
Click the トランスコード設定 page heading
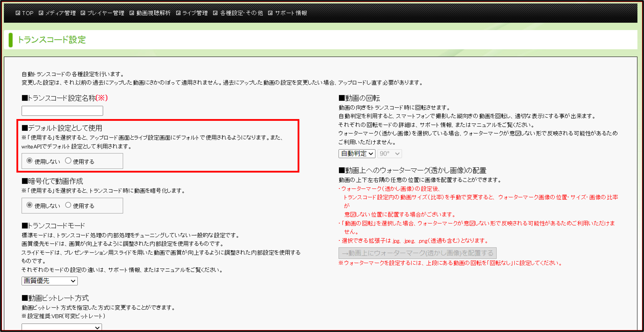52,40
